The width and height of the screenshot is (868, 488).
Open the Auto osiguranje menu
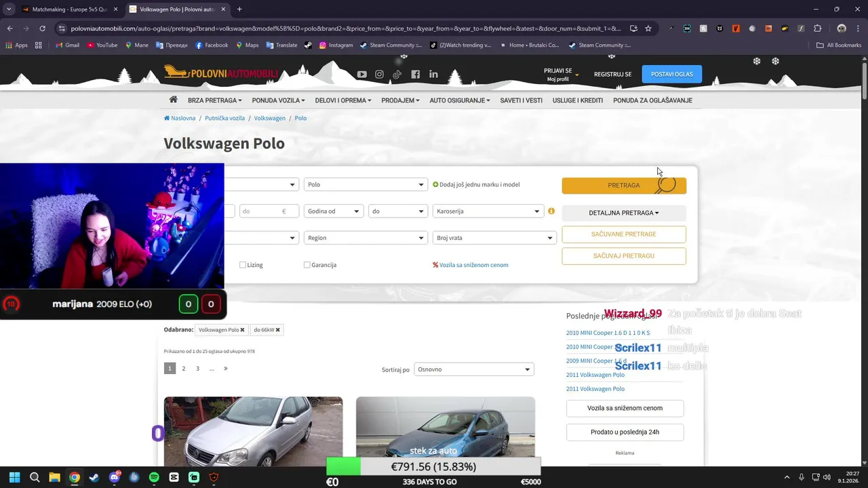460,100
